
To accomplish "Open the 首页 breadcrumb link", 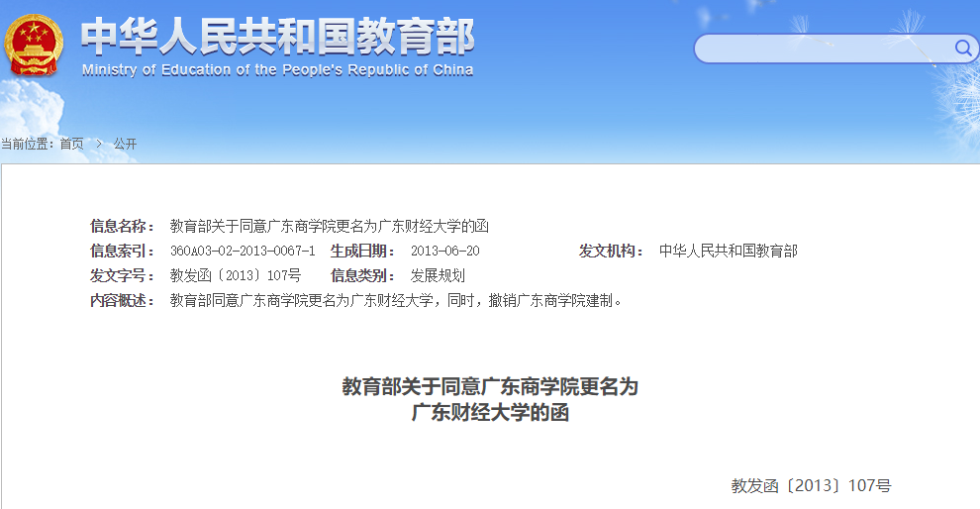I will [x=71, y=144].
